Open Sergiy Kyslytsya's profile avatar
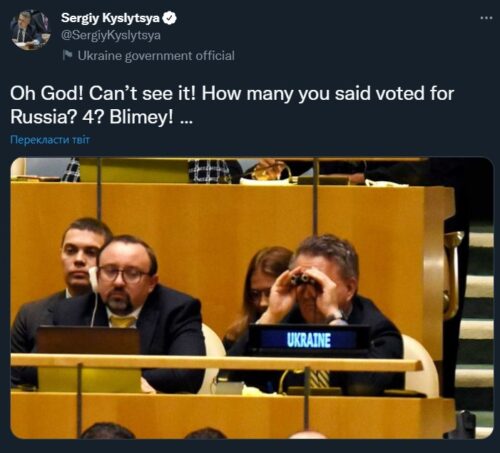500x453 pixels. coord(30,30)
